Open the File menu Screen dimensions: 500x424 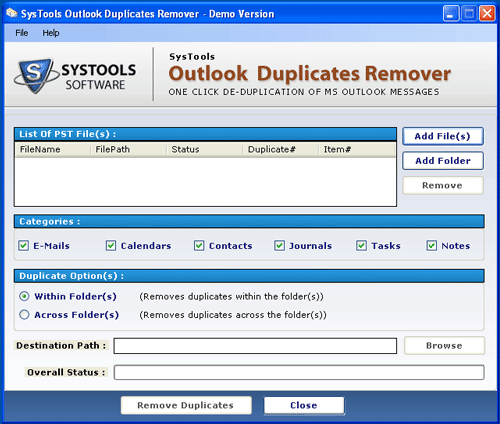pyautogui.click(x=22, y=33)
